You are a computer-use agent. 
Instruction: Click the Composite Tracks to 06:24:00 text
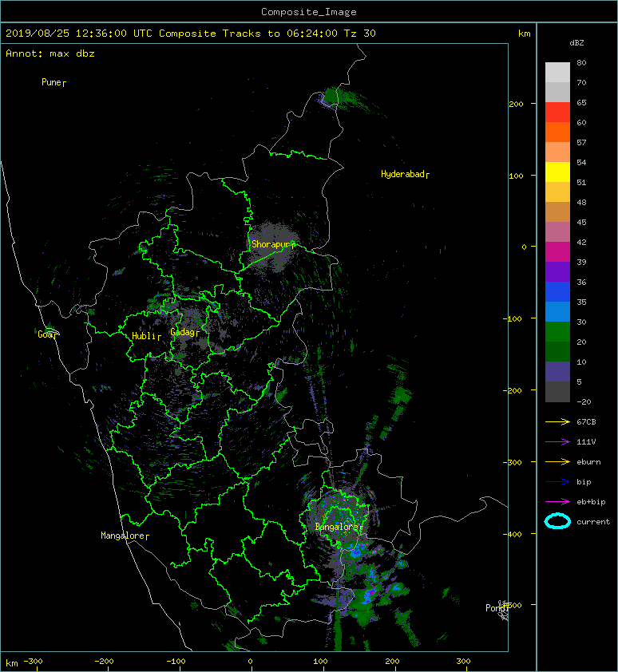248,34
